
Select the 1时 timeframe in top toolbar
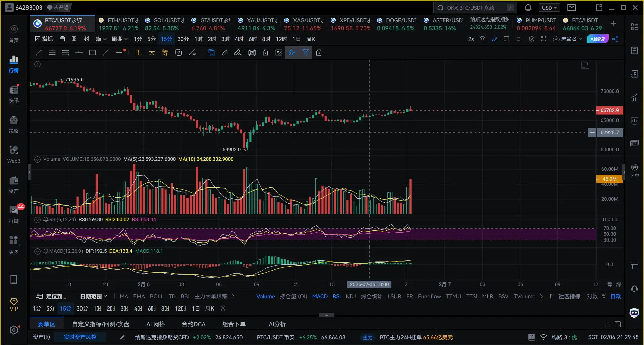point(198,39)
